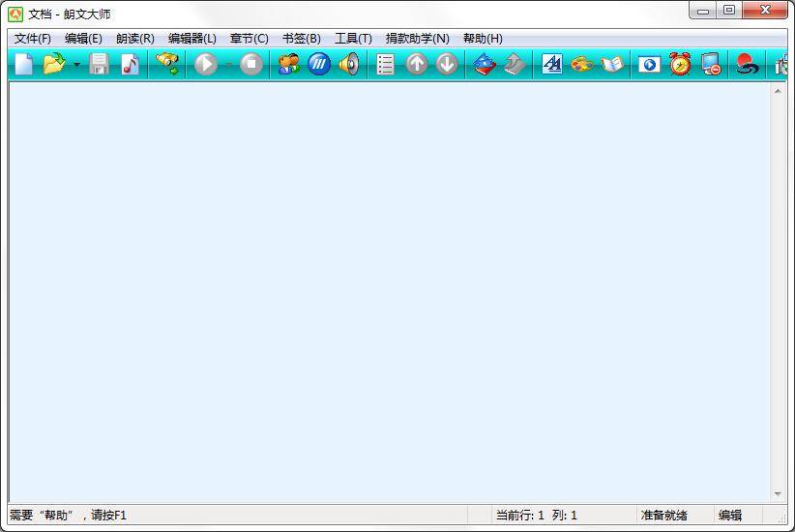The height and width of the screenshot is (532, 795).
Task: Choose the reader voice people icon
Action: pos(288,65)
